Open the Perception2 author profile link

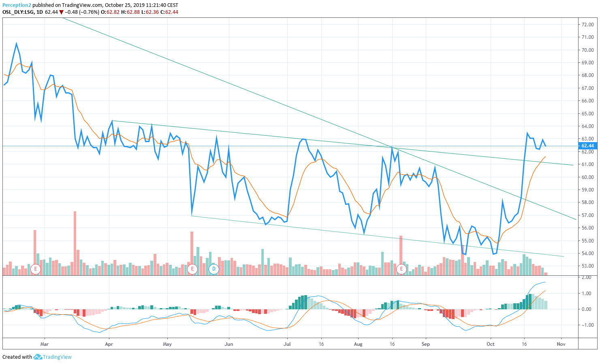(17, 5)
